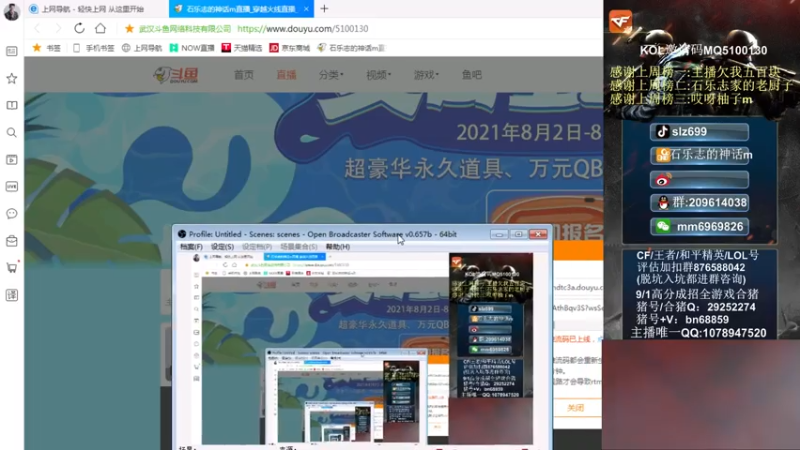Click 关闭 button on the page dialog

(576, 408)
